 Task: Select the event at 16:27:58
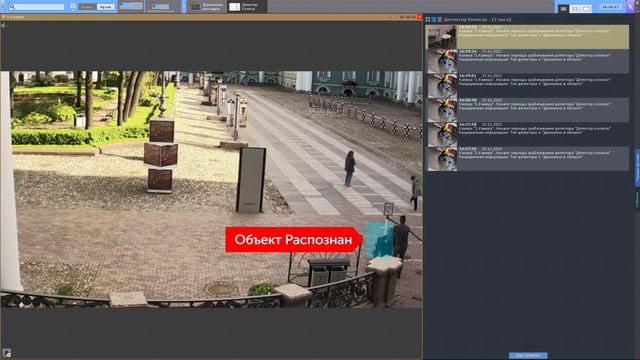pyautogui.click(x=527, y=134)
